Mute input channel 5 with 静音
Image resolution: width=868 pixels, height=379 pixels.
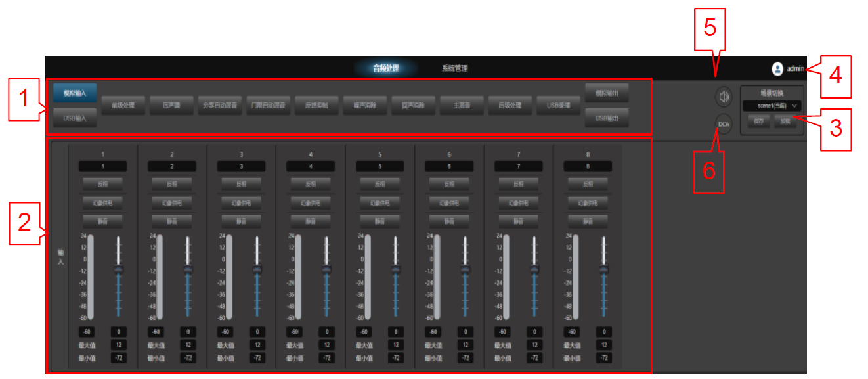click(380, 221)
